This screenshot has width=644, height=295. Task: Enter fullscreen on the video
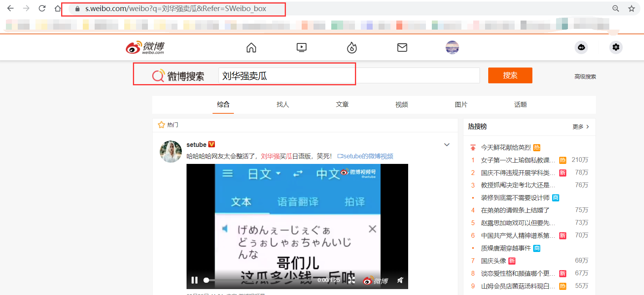(x=352, y=280)
